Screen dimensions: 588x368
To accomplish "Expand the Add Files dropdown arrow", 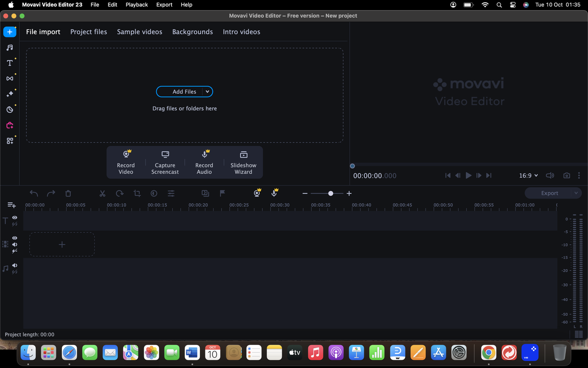I will click(x=207, y=92).
